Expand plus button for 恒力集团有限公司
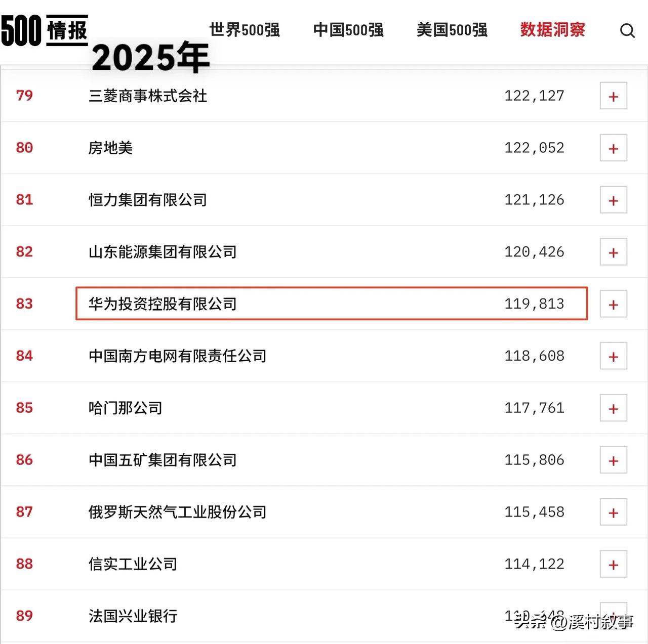The width and height of the screenshot is (648, 644). click(x=614, y=200)
